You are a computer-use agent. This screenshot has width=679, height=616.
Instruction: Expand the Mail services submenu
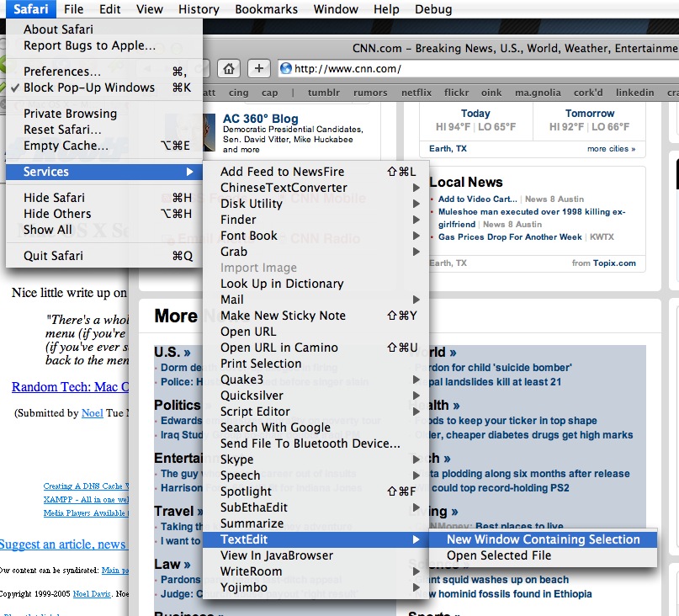coord(316,300)
